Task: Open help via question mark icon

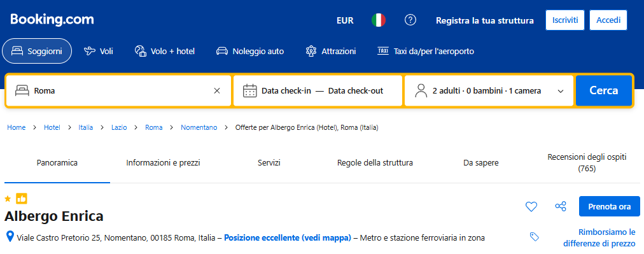Action: 410,20
